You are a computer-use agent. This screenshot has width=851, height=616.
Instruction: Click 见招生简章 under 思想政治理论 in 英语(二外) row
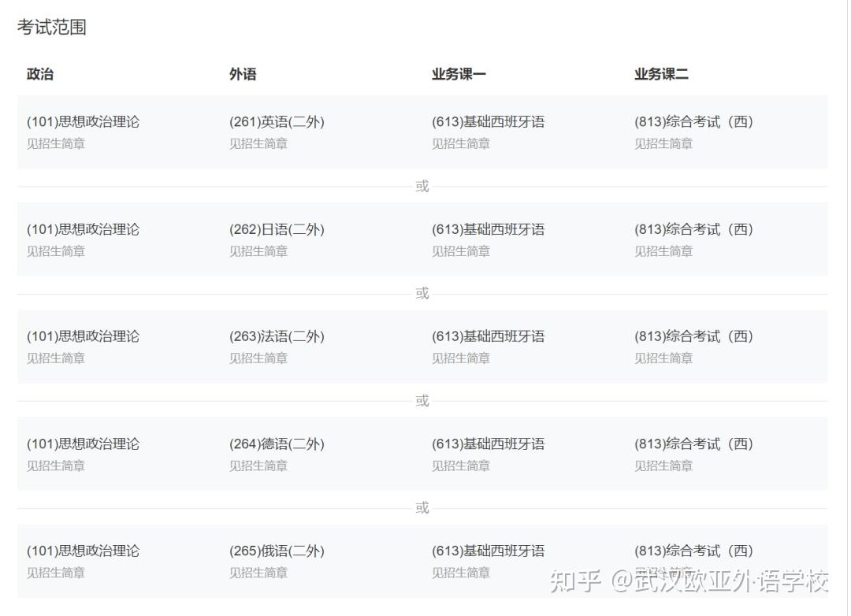click(x=56, y=144)
